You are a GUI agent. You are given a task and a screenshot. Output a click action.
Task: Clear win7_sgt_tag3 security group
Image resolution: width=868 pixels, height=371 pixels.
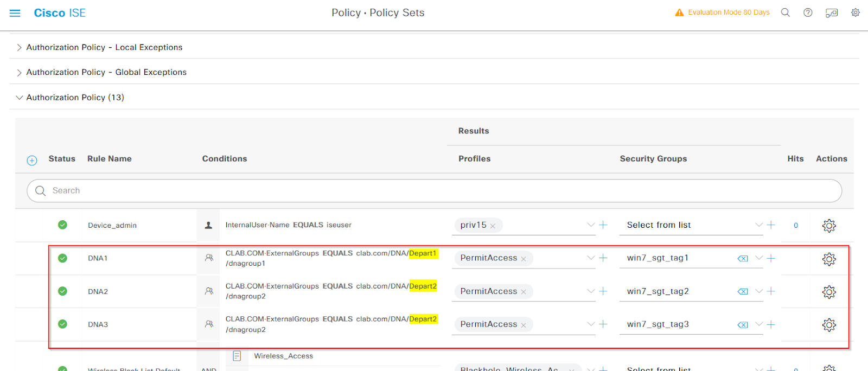pos(743,325)
